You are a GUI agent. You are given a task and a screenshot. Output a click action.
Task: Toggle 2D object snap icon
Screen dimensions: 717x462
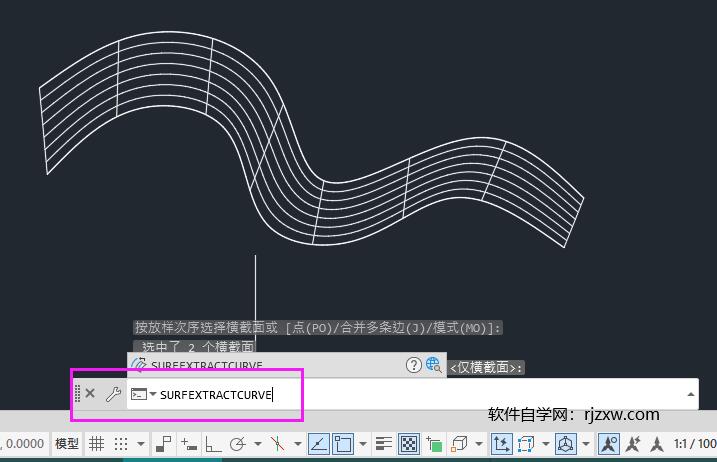point(342,443)
